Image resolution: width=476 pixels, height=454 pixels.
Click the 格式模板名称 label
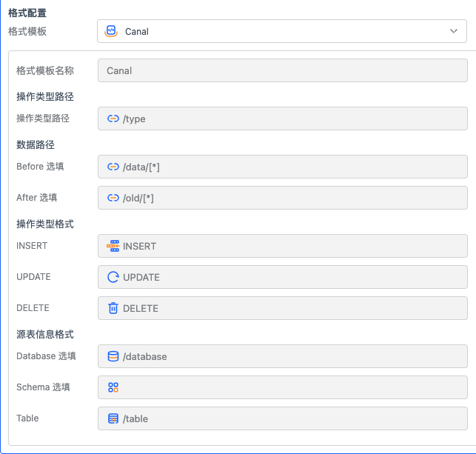pyautogui.click(x=45, y=70)
